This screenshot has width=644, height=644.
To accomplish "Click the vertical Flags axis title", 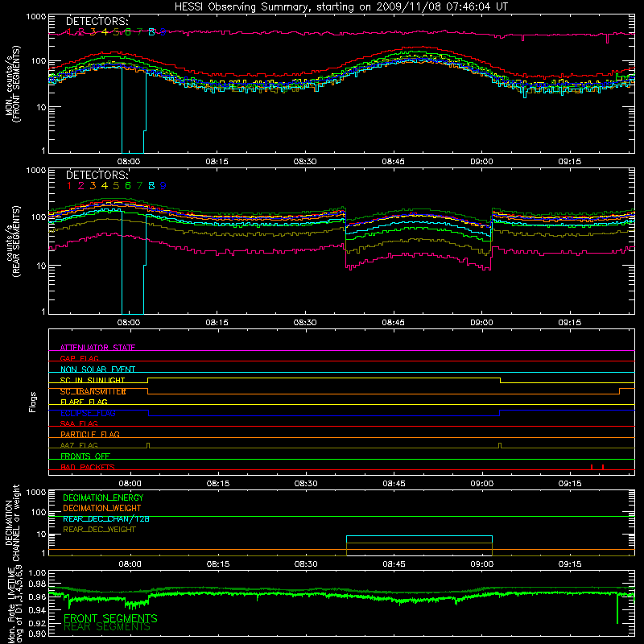I will (x=33, y=402).
